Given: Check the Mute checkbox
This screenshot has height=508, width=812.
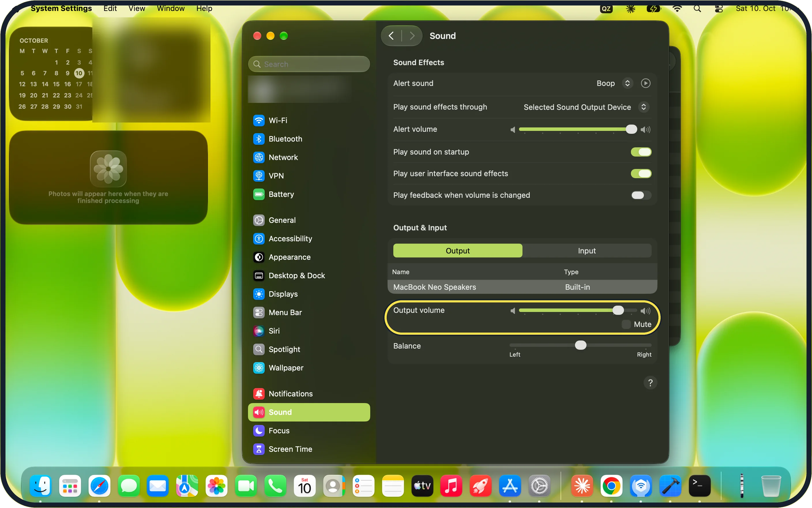Looking at the screenshot, I should 626,324.
